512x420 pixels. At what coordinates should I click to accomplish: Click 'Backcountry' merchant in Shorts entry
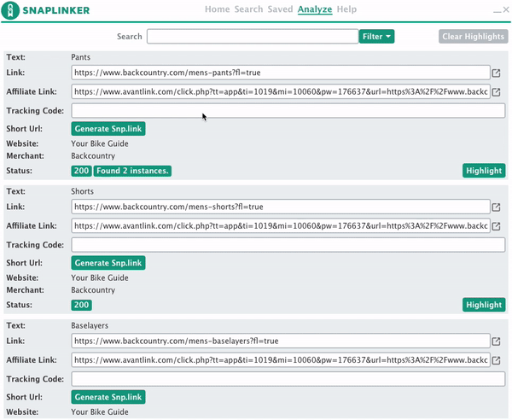(x=93, y=290)
